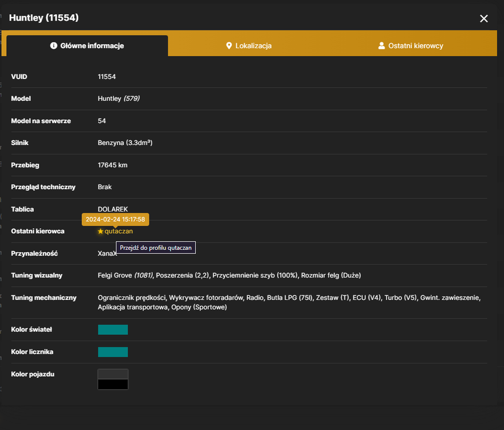Click the Huntley (11554) dialog title
Viewport: 504px width, 430px height.
(44, 18)
